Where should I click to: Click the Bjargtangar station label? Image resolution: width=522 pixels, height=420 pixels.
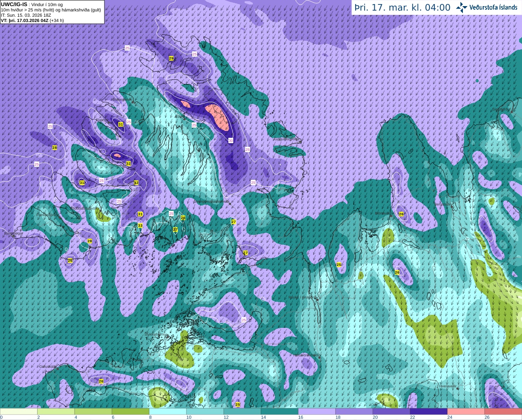(13, 233)
